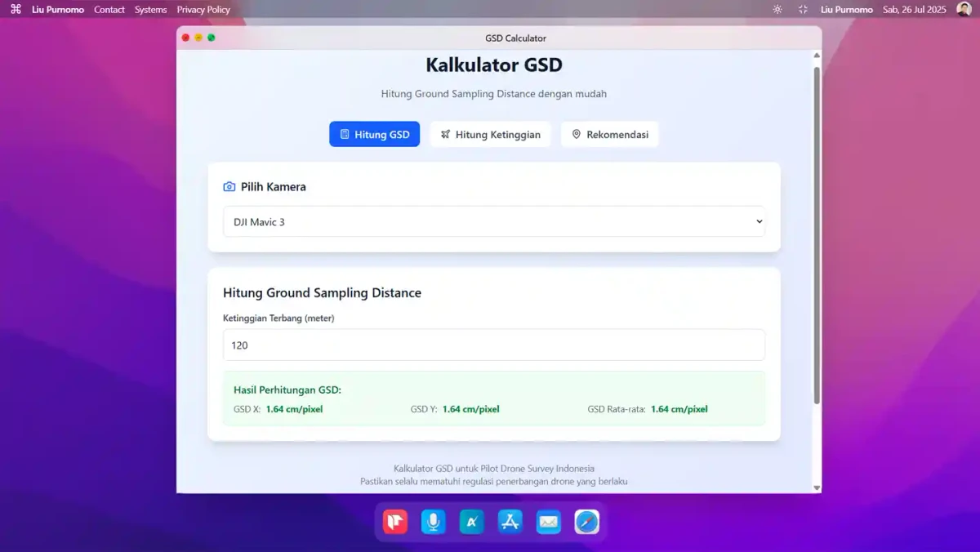The width and height of the screenshot is (980, 552).
Task: Open the command symbol menu
Action: (16, 10)
